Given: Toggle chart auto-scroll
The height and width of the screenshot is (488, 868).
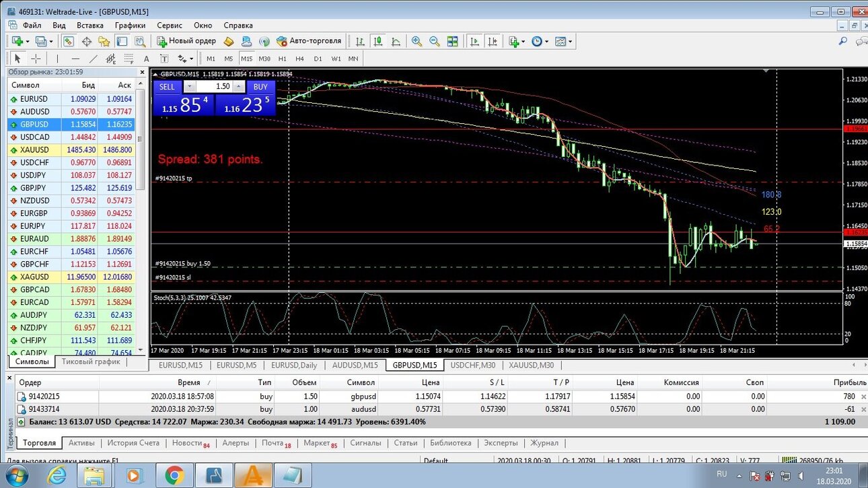Looking at the screenshot, I should pos(474,41).
